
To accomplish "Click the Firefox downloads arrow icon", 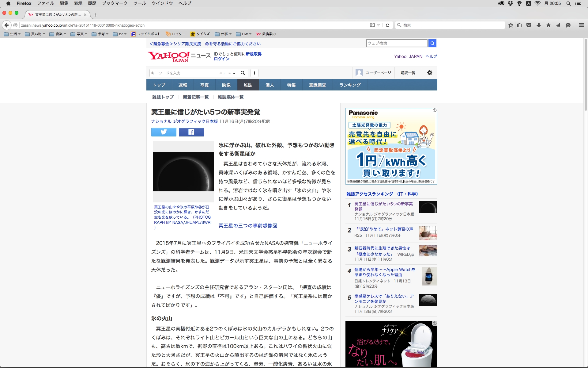I will 539,25.
